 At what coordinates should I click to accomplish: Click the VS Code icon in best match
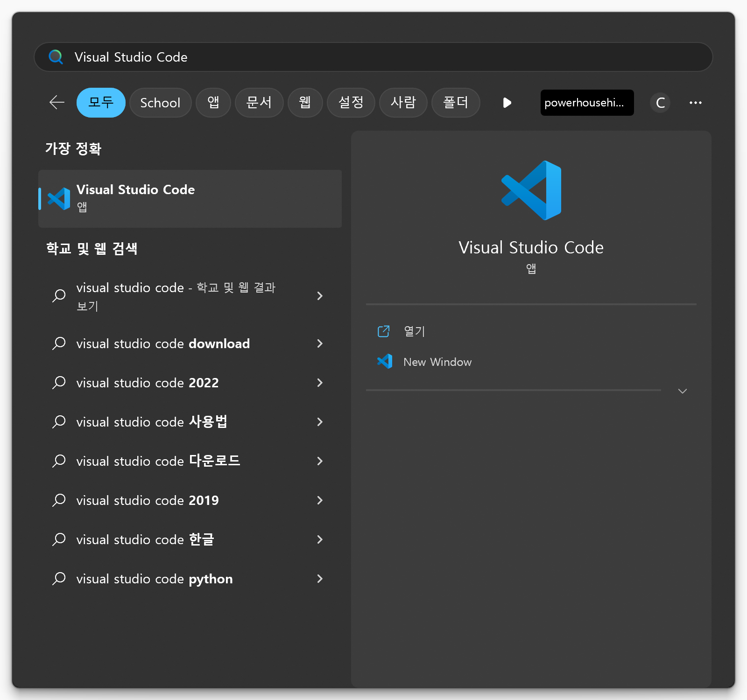click(59, 199)
